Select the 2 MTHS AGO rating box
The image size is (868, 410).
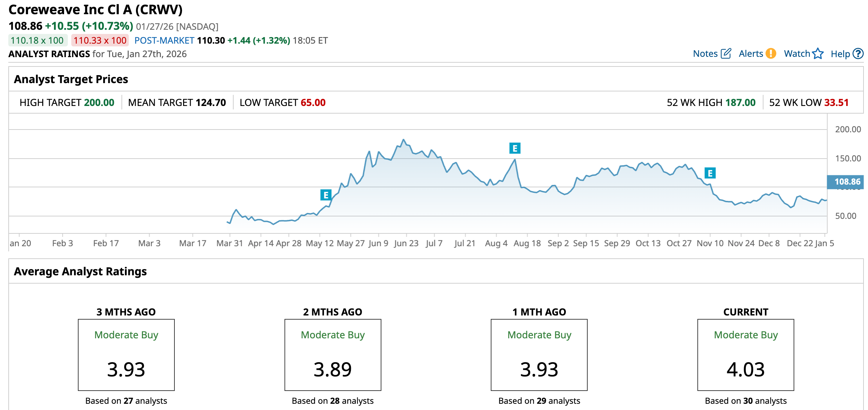[x=333, y=355]
